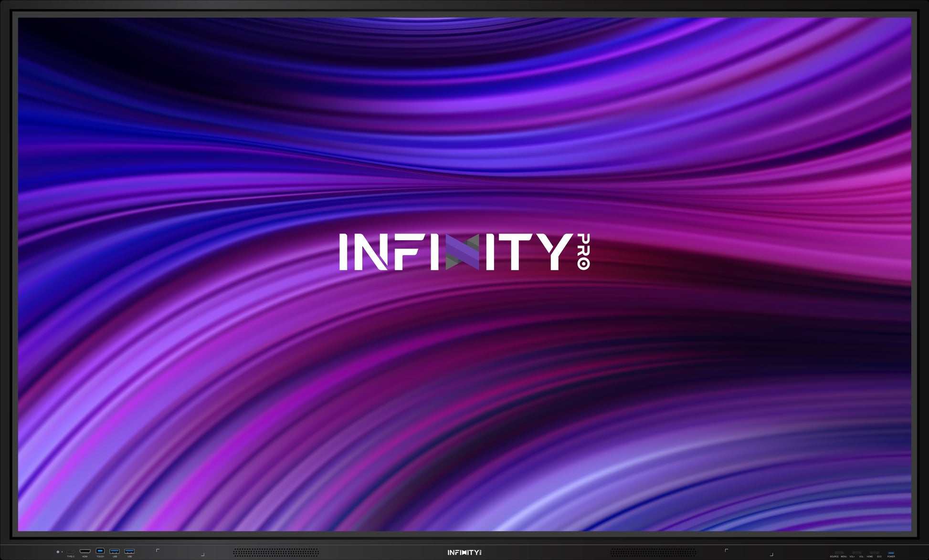Click the stylized N in INFINITY logo
The width and height of the screenshot is (929, 560).
tap(462, 252)
